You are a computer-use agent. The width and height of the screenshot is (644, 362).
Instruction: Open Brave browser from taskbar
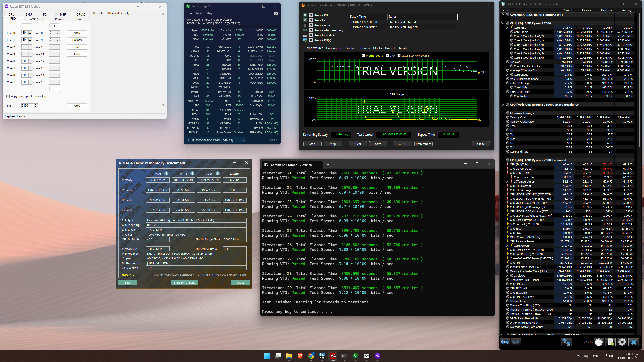pyautogui.click(x=300, y=356)
